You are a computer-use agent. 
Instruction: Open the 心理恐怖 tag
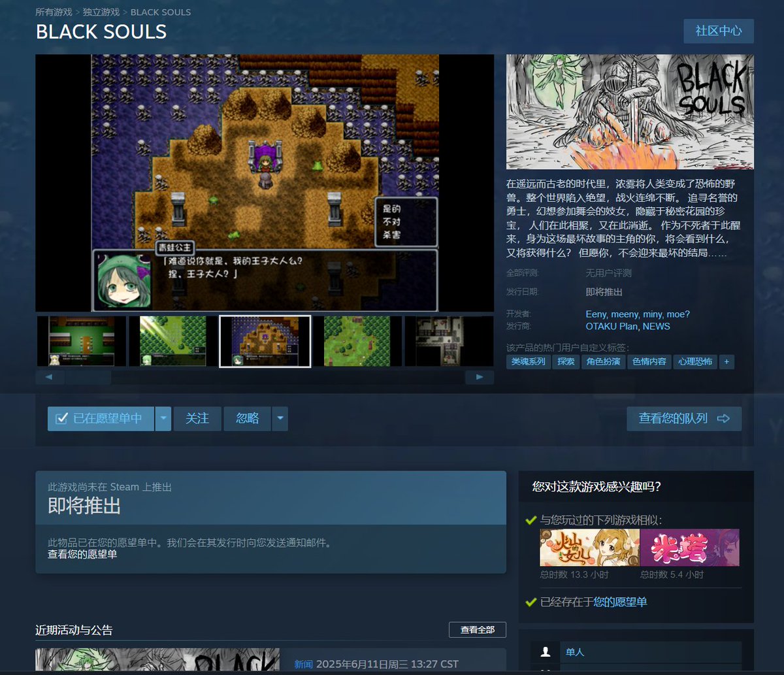pyautogui.click(x=695, y=361)
